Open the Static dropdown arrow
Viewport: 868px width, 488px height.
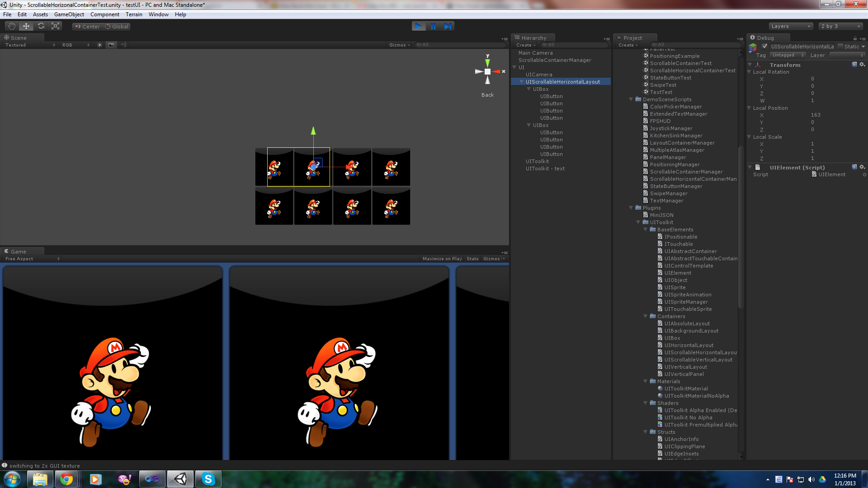(863, 47)
